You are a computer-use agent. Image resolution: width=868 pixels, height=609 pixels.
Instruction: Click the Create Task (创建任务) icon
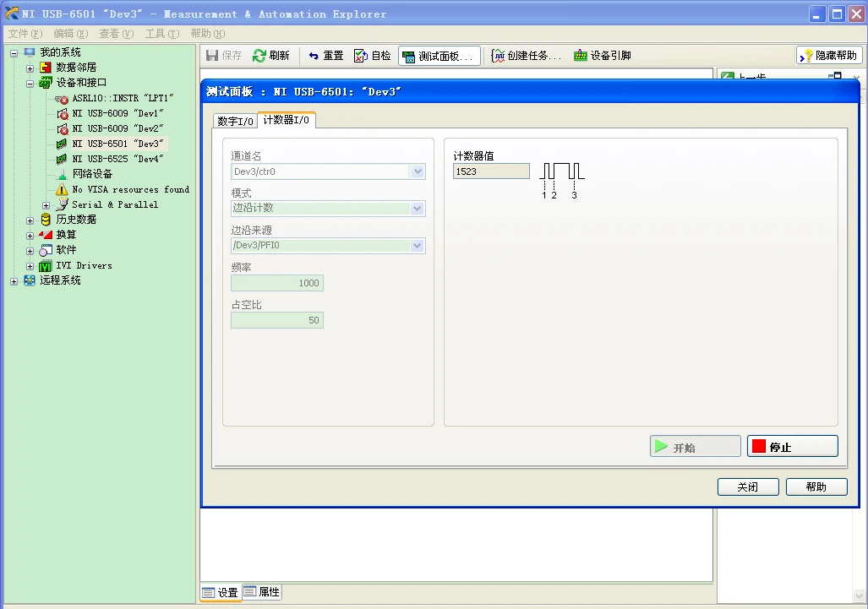click(x=498, y=55)
